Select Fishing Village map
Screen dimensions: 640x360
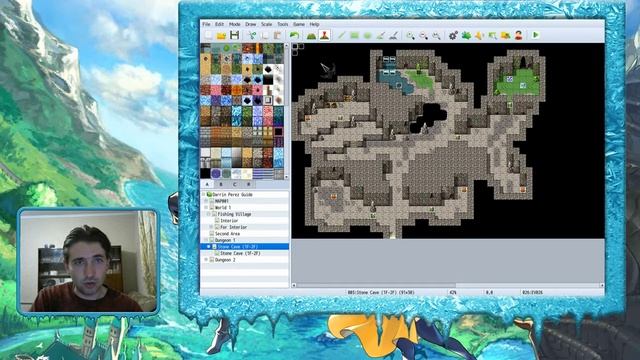[234, 214]
